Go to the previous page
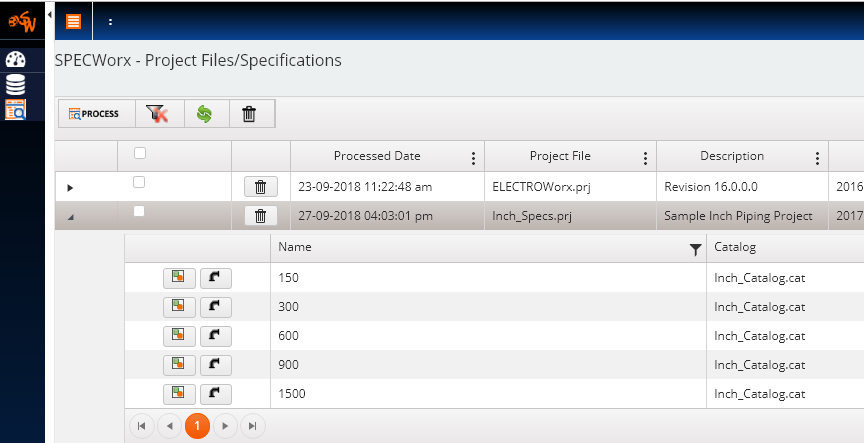The height and width of the screenshot is (443, 864). point(170,426)
